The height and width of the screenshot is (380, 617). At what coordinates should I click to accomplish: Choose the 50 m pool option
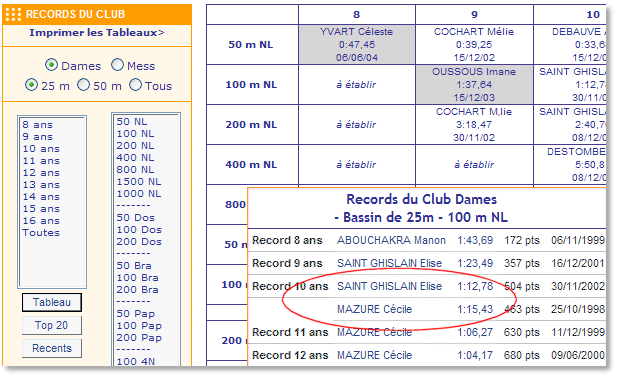point(83,85)
